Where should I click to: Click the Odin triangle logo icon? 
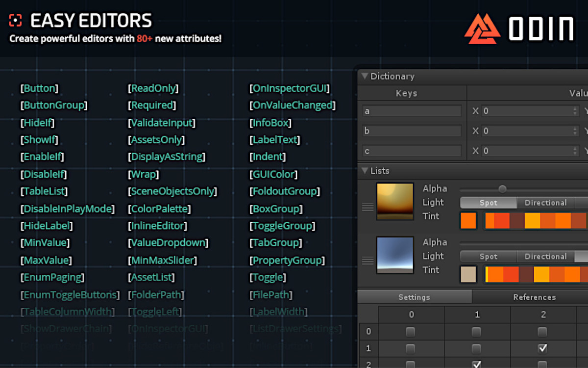[x=482, y=28]
